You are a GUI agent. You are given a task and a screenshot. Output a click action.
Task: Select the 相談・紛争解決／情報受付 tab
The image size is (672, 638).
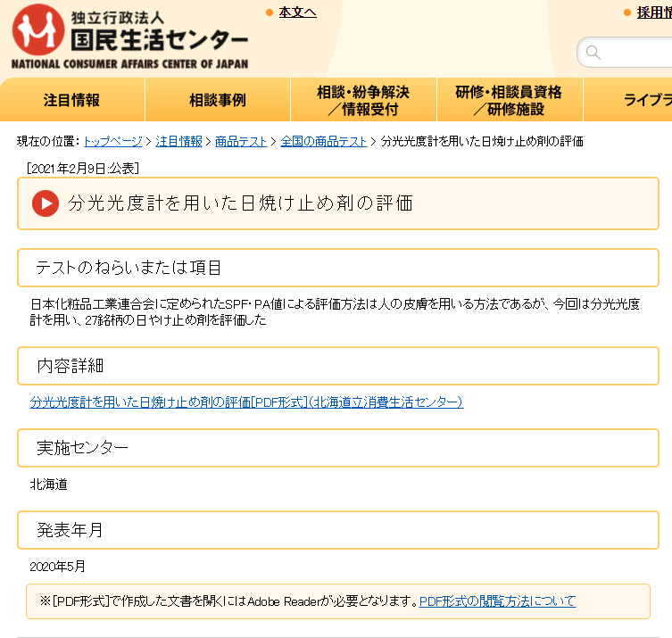[x=363, y=100]
